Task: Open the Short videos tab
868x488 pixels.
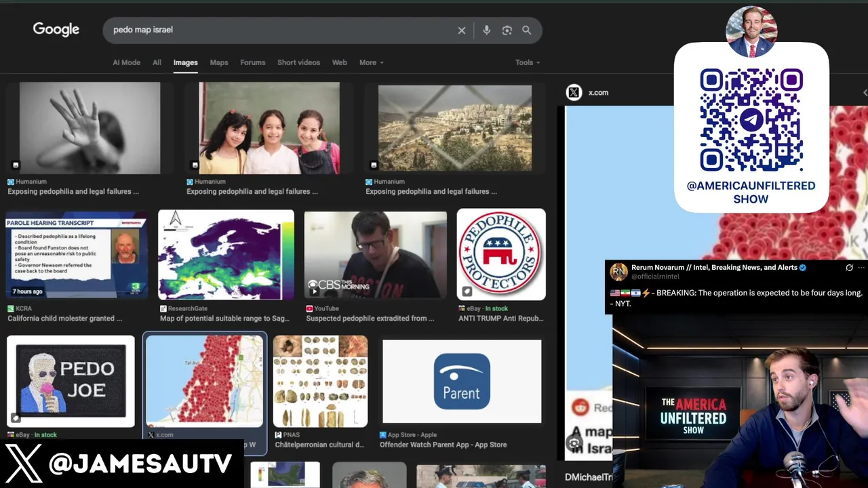Action: [298, 62]
